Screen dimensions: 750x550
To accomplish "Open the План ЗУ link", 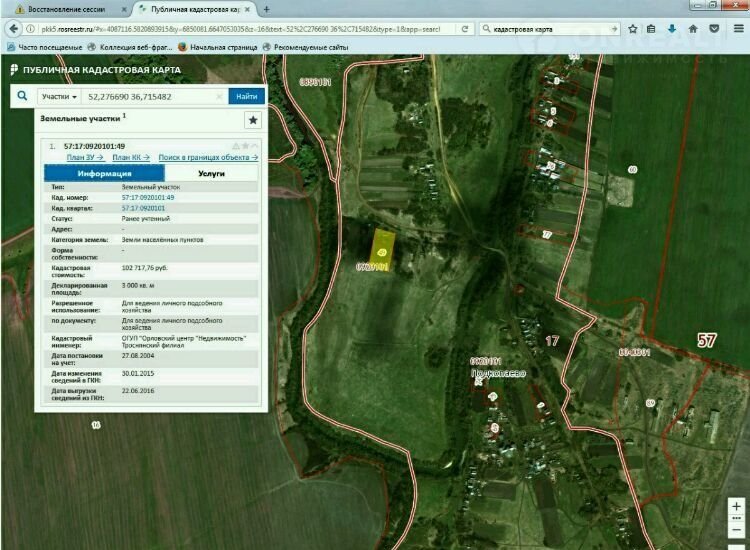I will pos(85,158).
